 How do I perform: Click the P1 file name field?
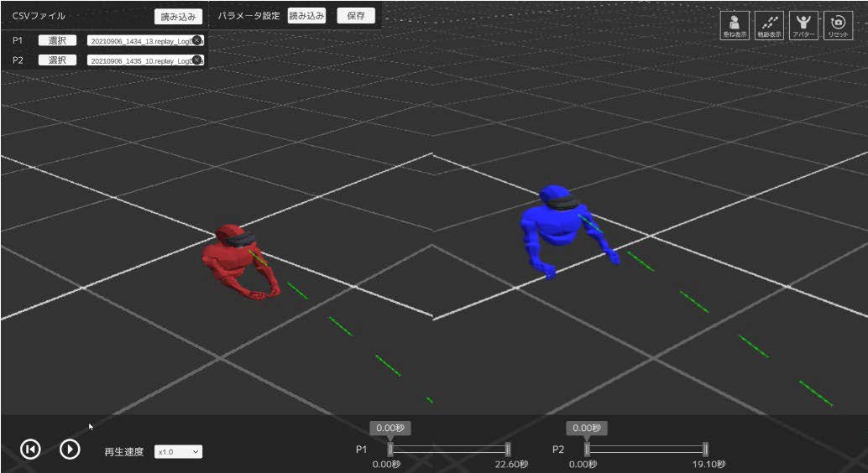click(x=139, y=40)
